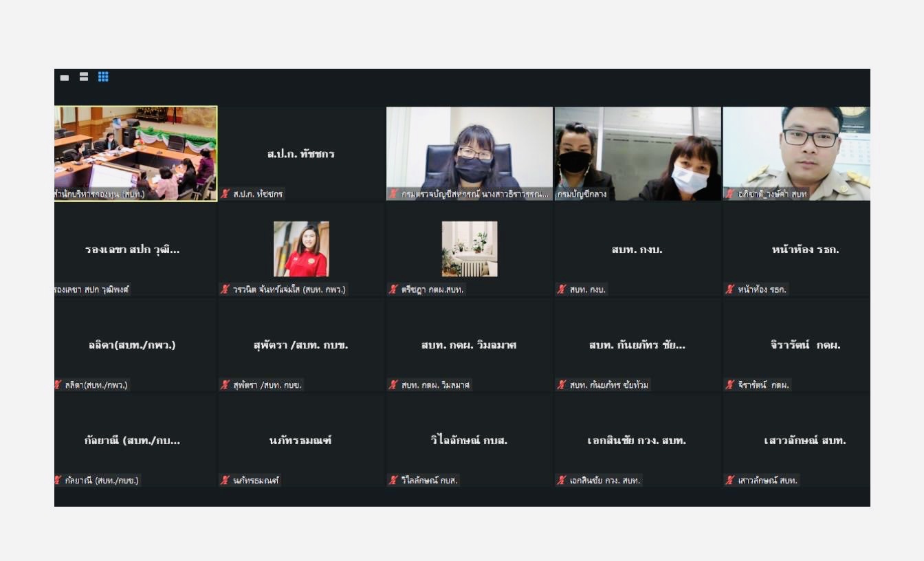Click ตรีชฎา profile picture of plants
Image resolution: width=924 pixels, height=561 pixels.
[470, 249]
